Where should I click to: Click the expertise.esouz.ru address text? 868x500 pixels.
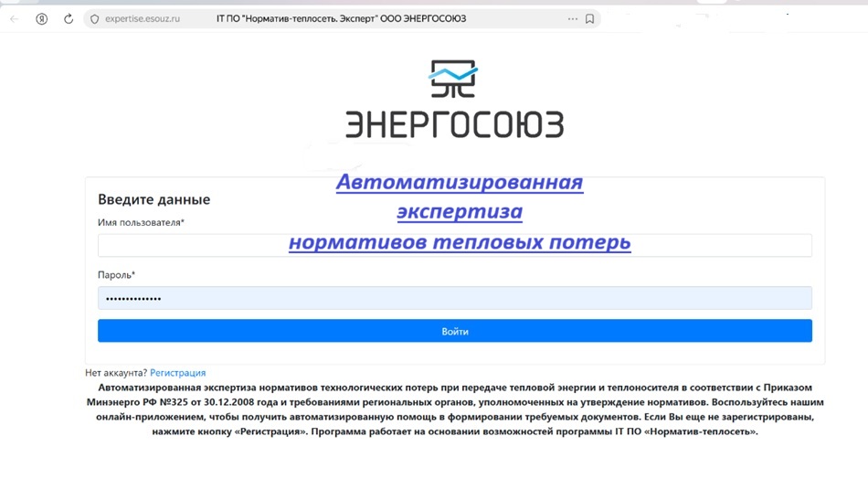click(x=143, y=19)
